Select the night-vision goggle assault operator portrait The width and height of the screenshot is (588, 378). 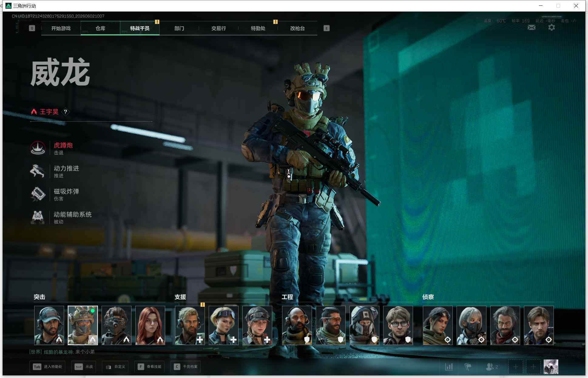[117, 325]
